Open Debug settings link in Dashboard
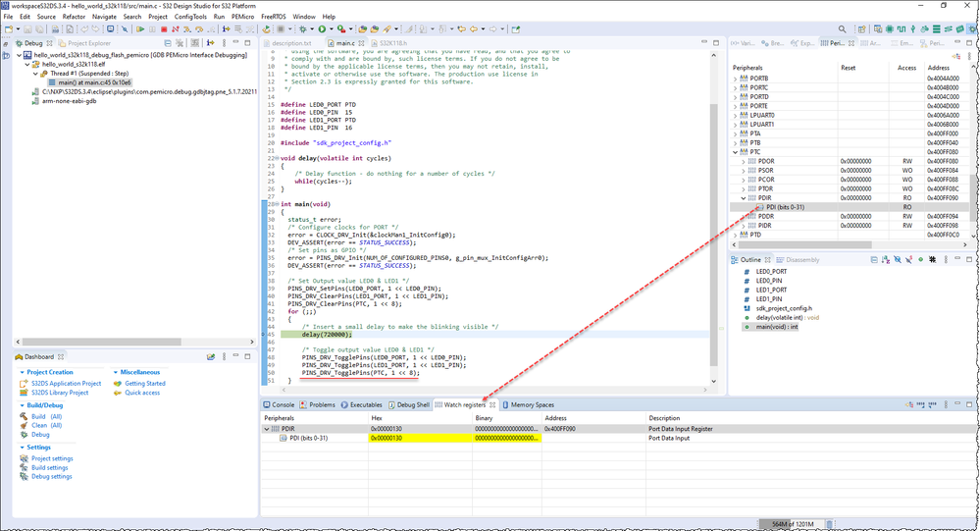The width and height of the screenshot is (980, 531). 52,477
